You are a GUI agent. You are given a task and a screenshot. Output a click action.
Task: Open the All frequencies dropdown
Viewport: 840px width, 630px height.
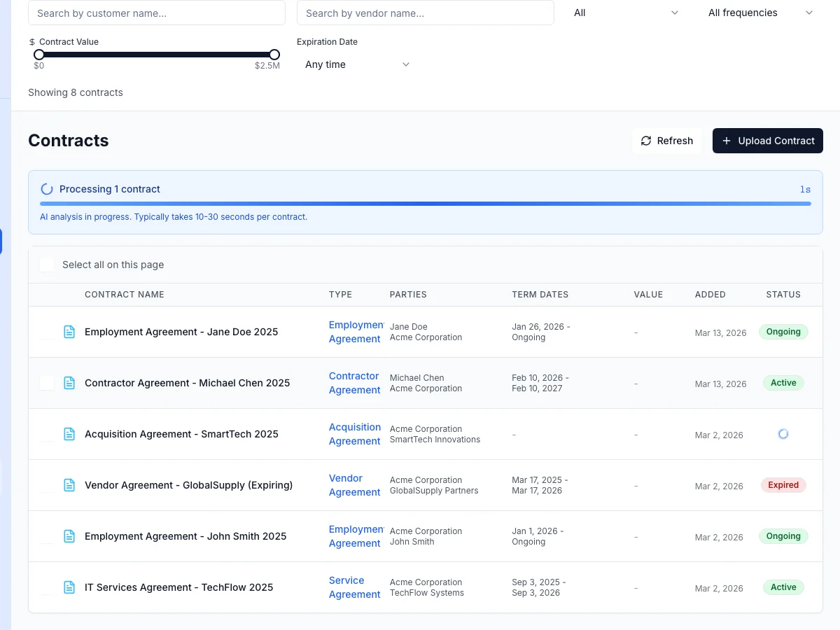coord(759,13)
